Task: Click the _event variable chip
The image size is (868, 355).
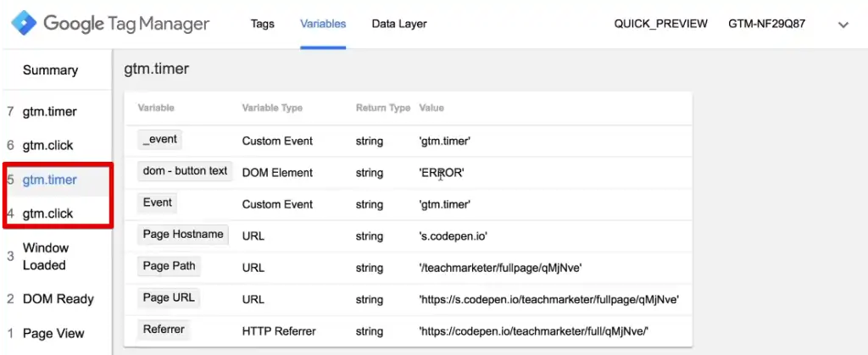Action: click(x=160, y=139)
